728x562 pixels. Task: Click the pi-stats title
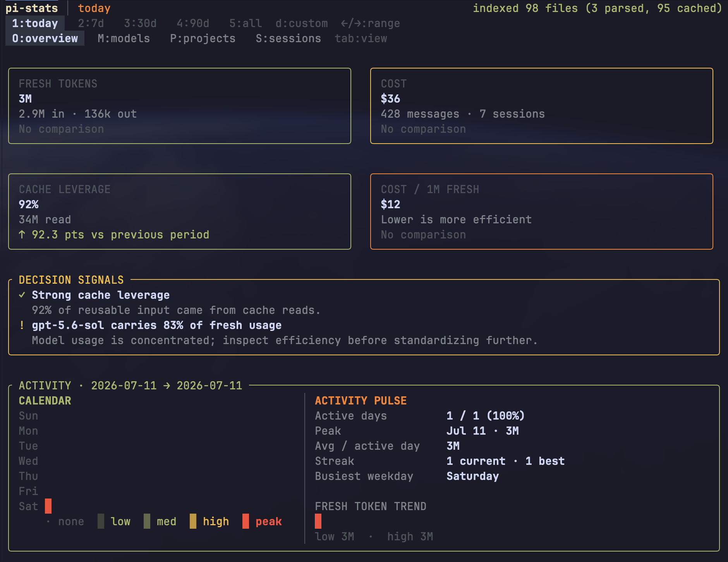click(32, 8)
